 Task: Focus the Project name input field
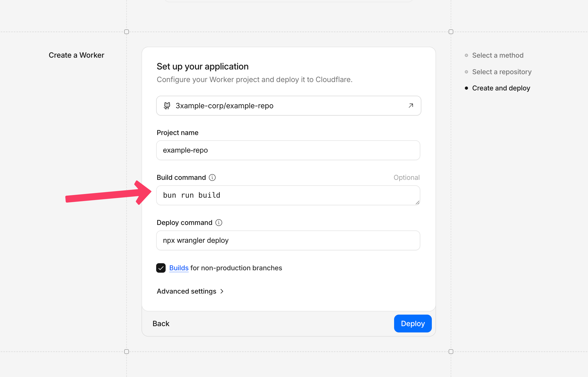coord(288,150)
